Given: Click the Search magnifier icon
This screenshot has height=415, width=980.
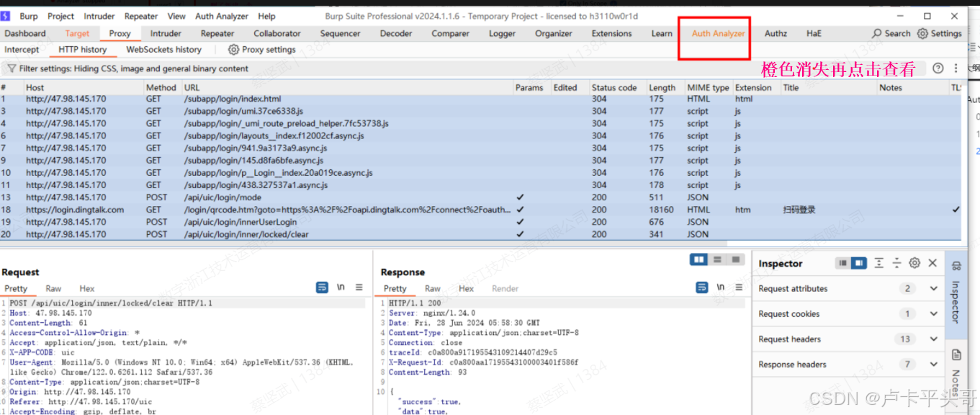Looking at the screenshot, I should click(x=877, y=33).
